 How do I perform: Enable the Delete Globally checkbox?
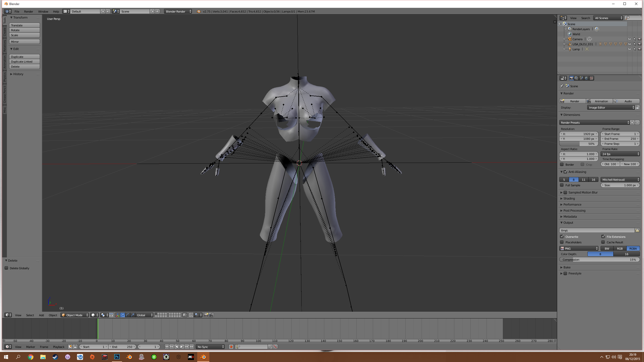point(7,268)
